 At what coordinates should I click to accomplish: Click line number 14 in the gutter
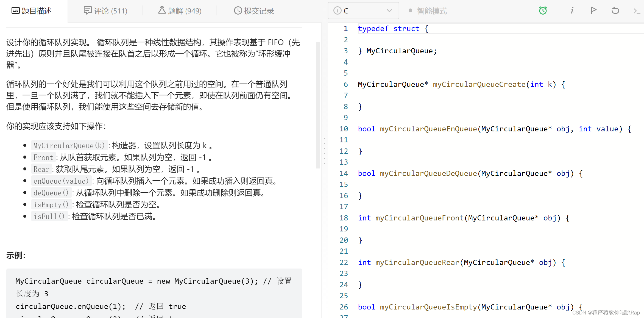(344, 173)
